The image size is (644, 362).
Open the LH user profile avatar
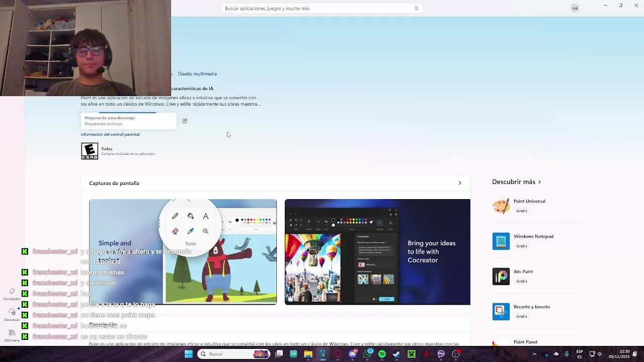[x=575, y=8]
